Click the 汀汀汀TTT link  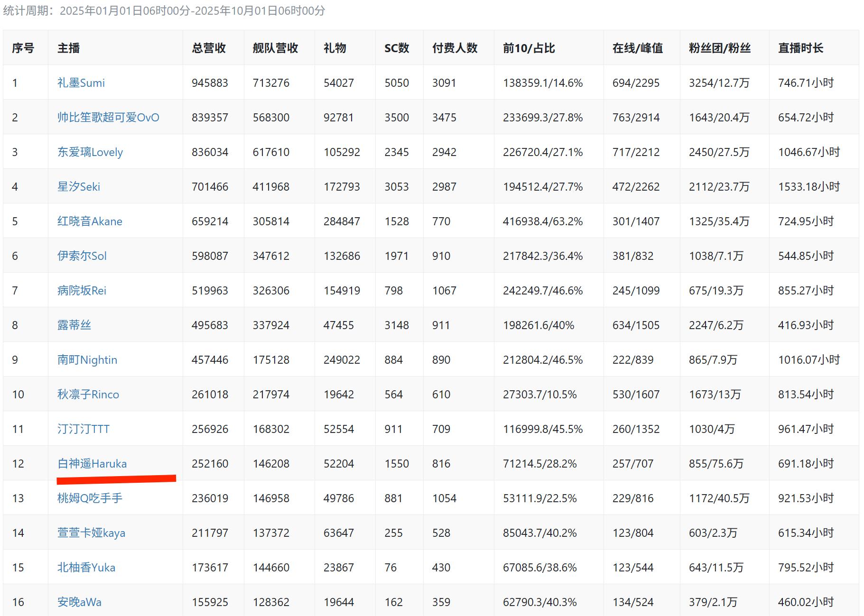coord(83,429)
